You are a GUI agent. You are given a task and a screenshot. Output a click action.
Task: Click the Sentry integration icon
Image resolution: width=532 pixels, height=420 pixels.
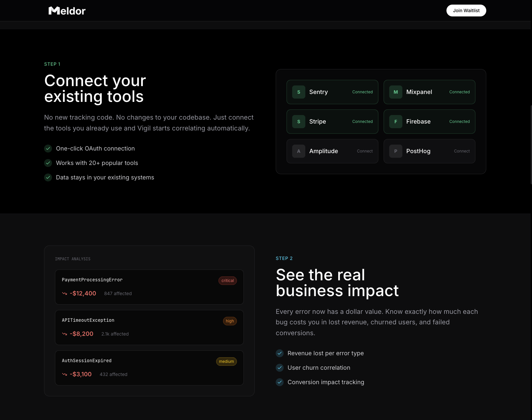pos(298,92)
